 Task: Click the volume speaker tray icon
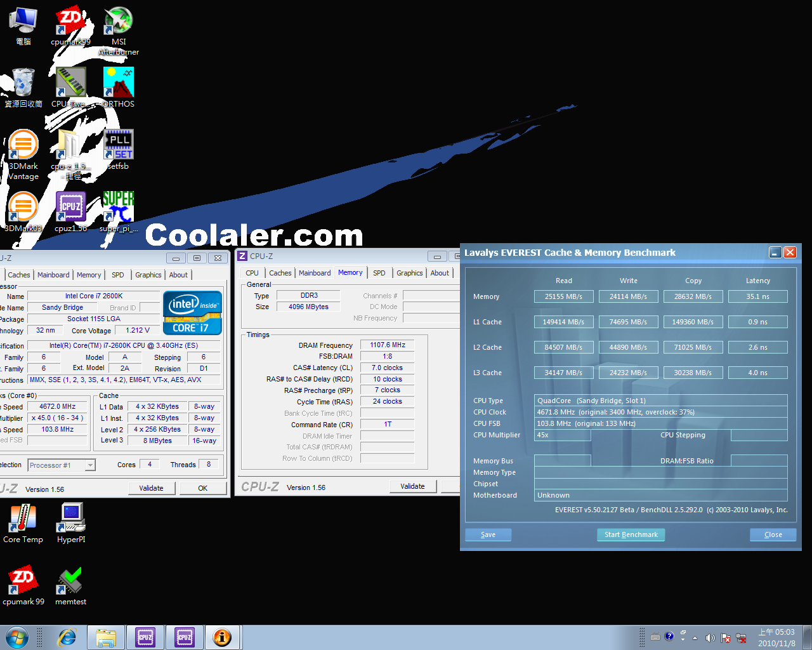point(710,637)
